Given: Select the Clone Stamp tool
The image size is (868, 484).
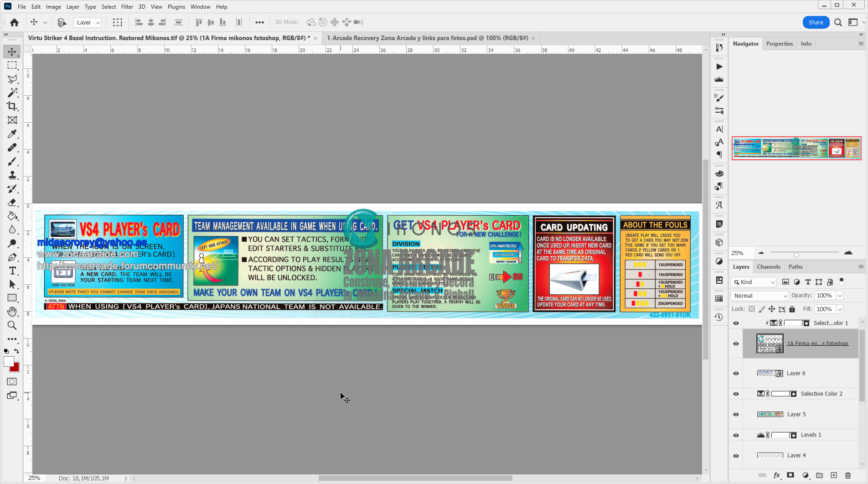Looking at the screenshot, I should click(12, 175).
